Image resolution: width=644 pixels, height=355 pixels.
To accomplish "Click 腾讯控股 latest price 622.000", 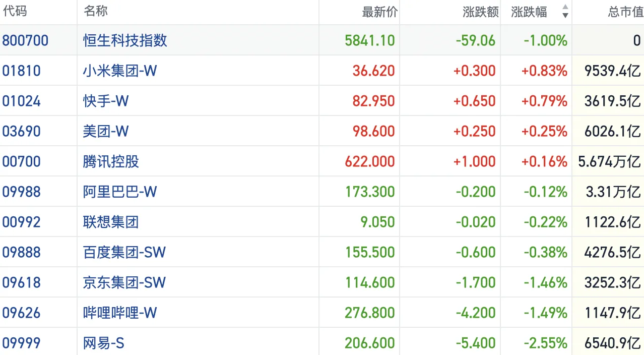I will (x=370, y=161).
